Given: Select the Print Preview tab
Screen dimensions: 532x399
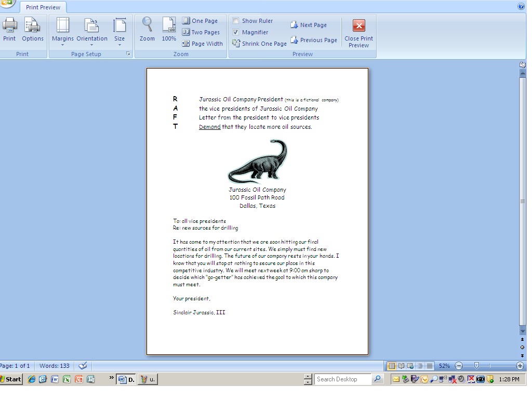Looking at the screenshot, I should point(43,7).
